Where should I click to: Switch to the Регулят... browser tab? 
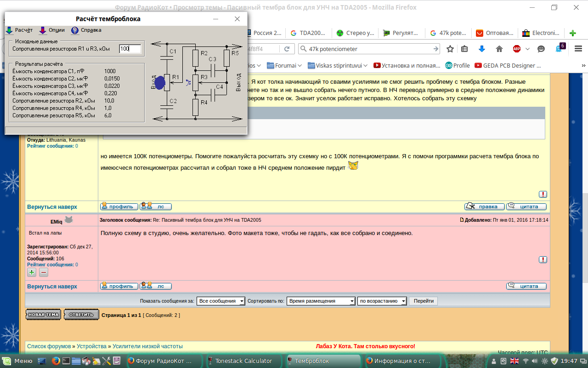[x=401, y=33]
